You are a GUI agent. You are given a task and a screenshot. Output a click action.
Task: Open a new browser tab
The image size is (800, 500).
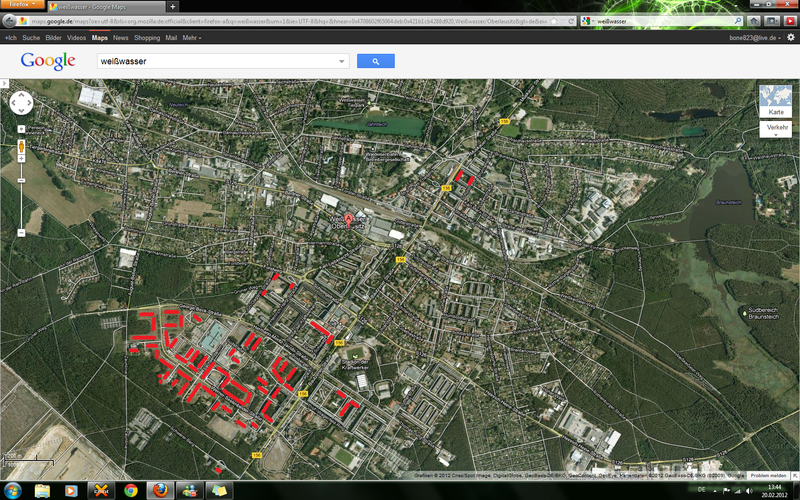(x=172, y=7)
